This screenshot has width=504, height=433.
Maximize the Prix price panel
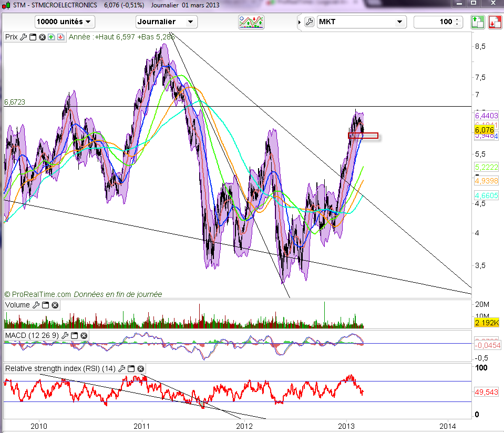click(x=33, y=37)
